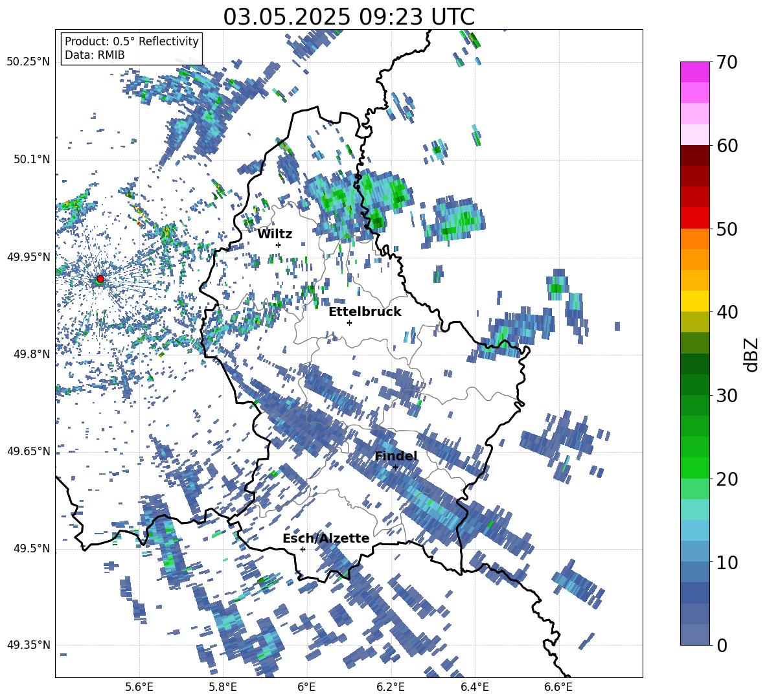Click the yellow 40 dBZ colorbar segment
Image resolution: width=767 pixels, height=700 pixels.
tap(694, 302)
